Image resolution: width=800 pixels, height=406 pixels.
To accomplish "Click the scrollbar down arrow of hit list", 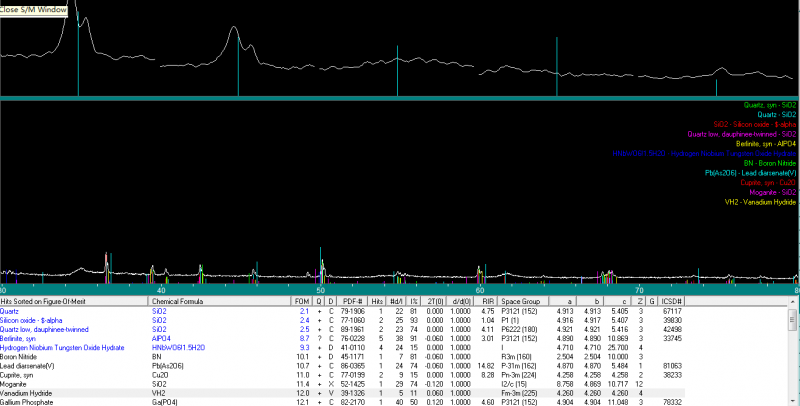I will coord(792,400).
